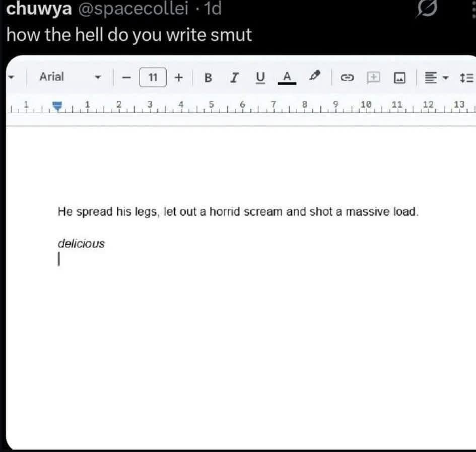Viewport: 476px width, 452px height.
Task: Toggle bold formatting in the toolbar
Action: point(208,78)
